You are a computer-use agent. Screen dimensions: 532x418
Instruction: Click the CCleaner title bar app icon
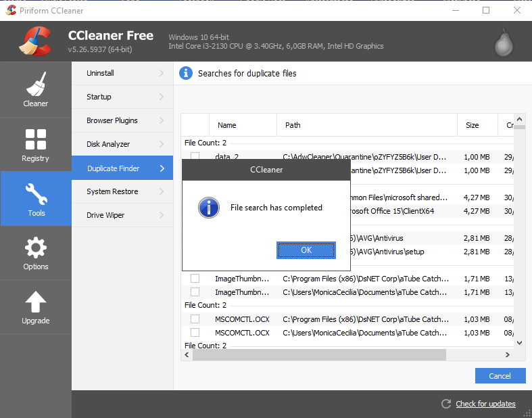tap(11, 10)
